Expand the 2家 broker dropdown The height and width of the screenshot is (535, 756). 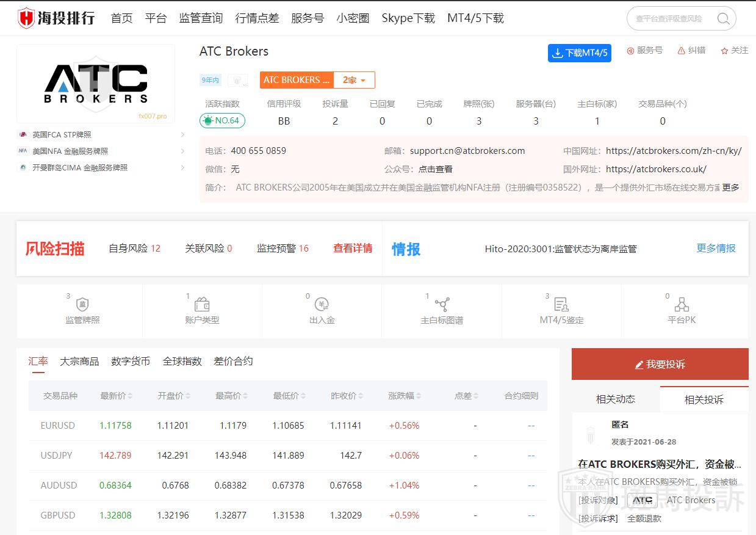(x=354, y=80)
